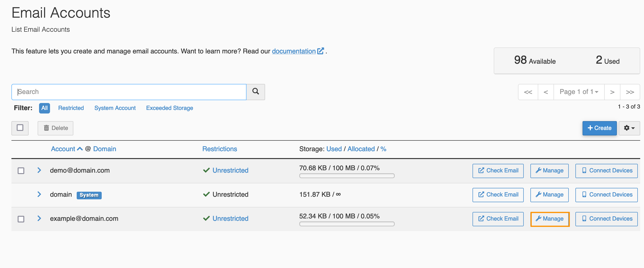This screenshot has width=644, height=268.
Task: Sort by storage Used
Action: coord(334,149)
